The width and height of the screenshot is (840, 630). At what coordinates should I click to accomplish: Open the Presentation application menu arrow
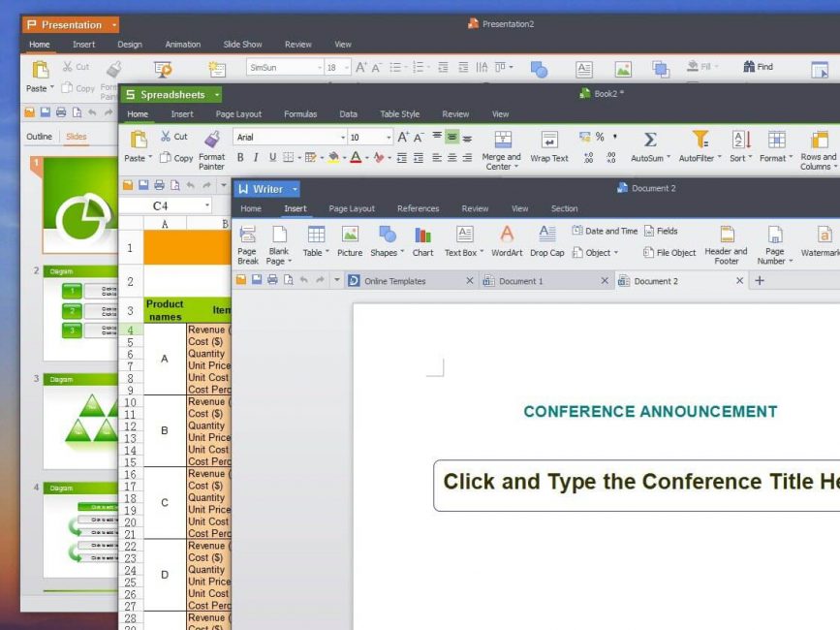(113, 25)
